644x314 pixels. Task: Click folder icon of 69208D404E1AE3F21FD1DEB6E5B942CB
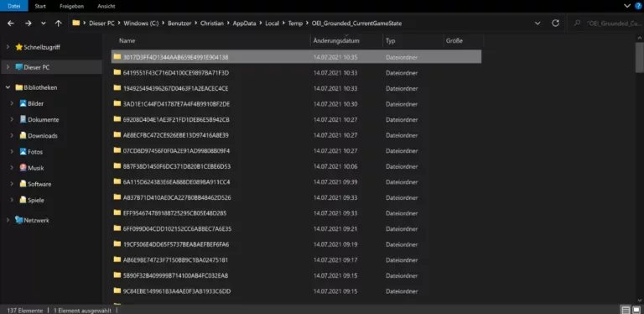click(117, 119)
